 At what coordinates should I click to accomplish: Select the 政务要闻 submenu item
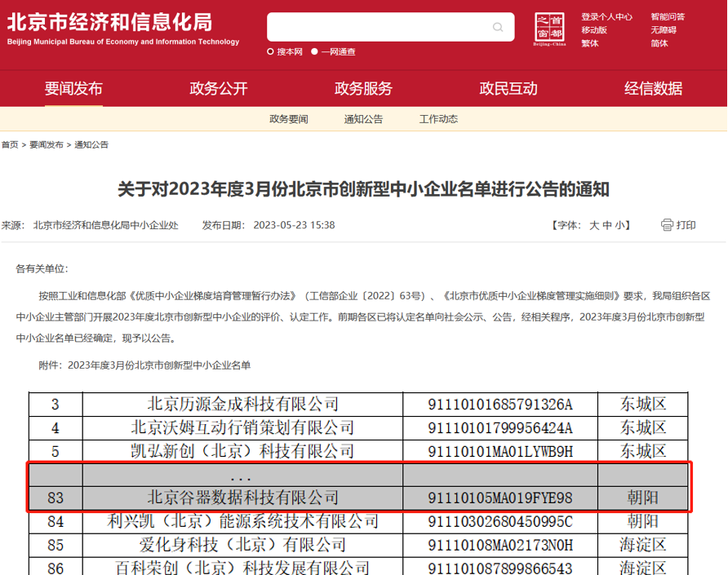pyautogui.click(x=289, y=119)
